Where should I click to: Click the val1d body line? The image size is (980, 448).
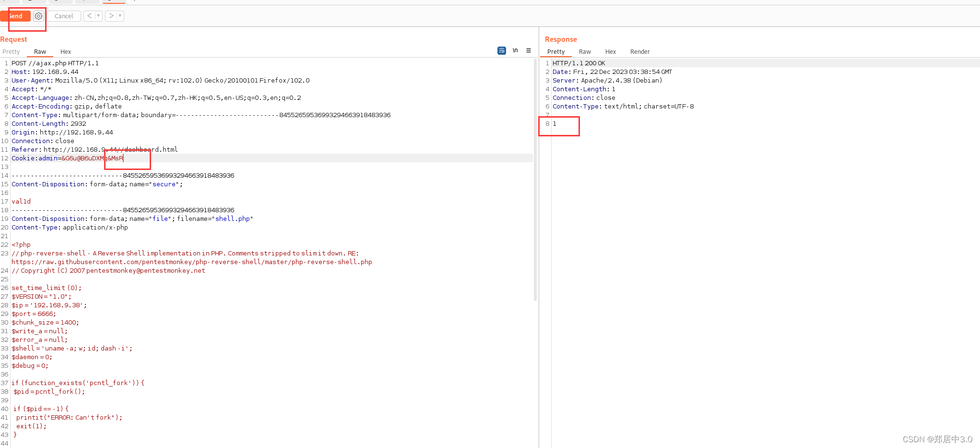click(x=21, y=201)
